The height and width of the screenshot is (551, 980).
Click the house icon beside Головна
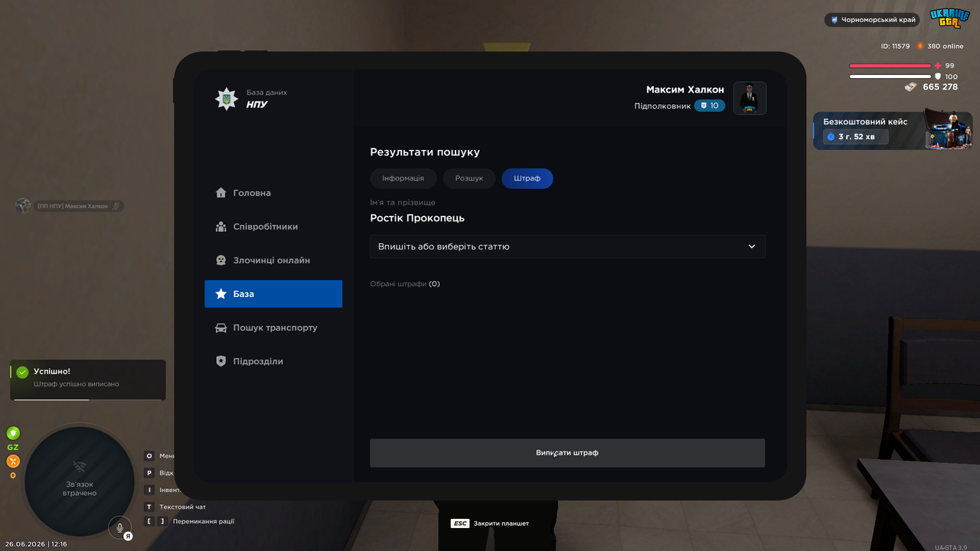(221, 193)
